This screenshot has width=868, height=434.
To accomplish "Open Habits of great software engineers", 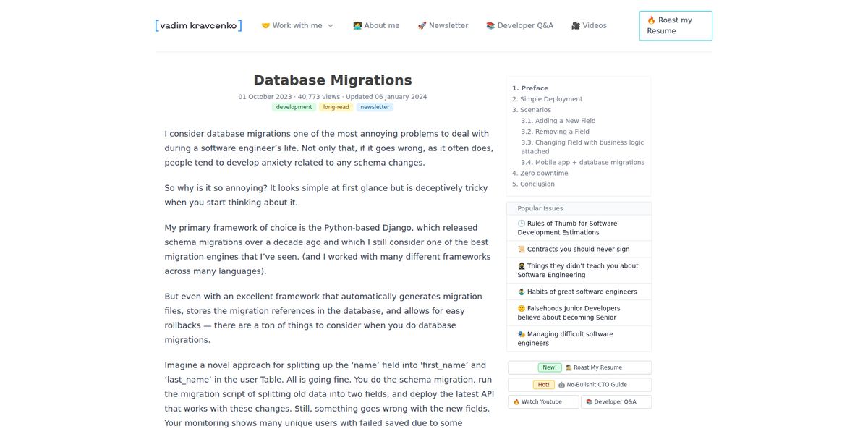I will (582, 292).
